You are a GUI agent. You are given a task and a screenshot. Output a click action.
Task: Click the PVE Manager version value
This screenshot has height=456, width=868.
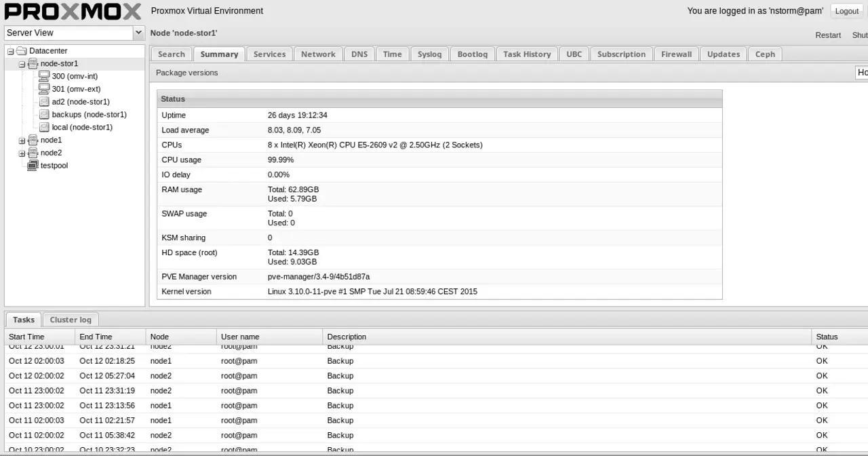click(319, 277)
